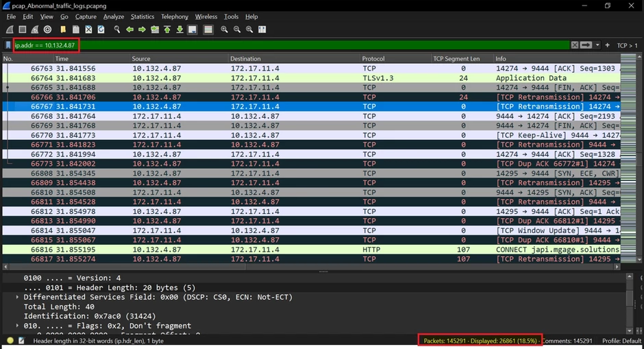Open the Help menu
Viewport: 644px width, 349px height.
coord(251,16)
